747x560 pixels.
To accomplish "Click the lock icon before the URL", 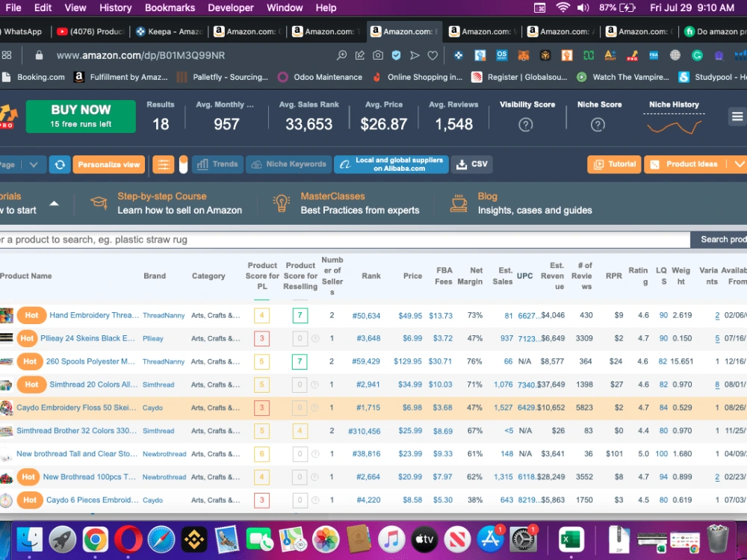I will click(39, 55).
